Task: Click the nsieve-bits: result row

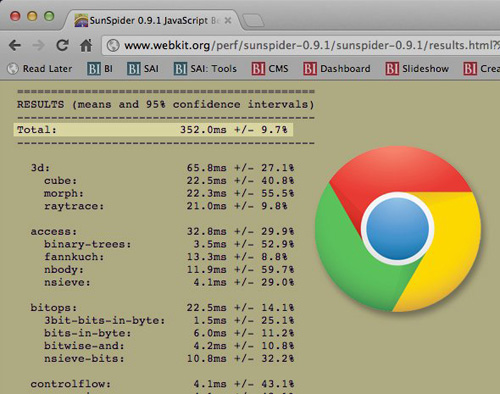Action: (169, 359)
